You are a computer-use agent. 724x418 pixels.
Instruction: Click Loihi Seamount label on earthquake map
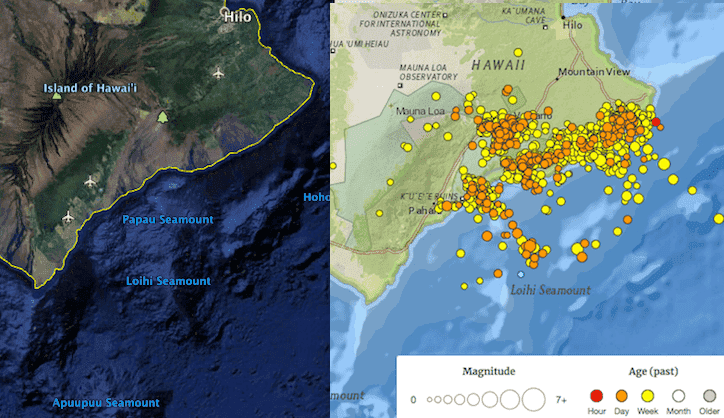550,290
